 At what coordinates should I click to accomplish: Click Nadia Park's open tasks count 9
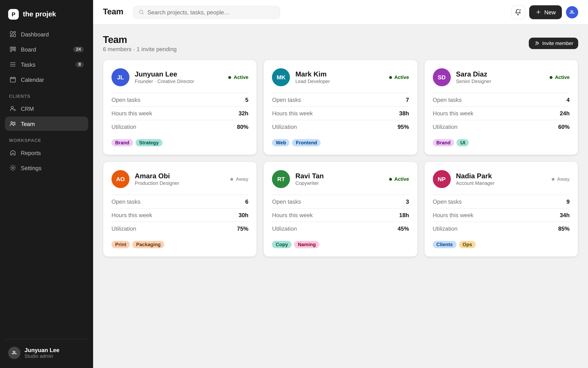point(568,202)
